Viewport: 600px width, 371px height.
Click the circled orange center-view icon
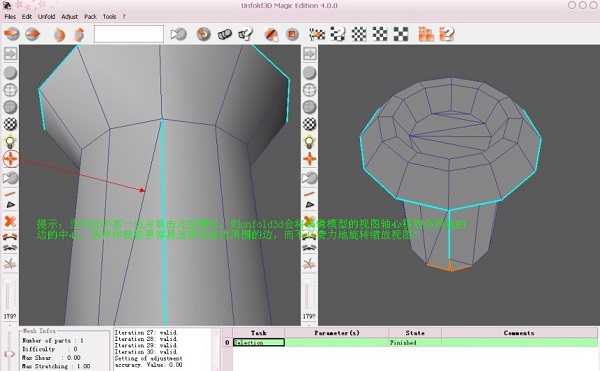(11, 159)
